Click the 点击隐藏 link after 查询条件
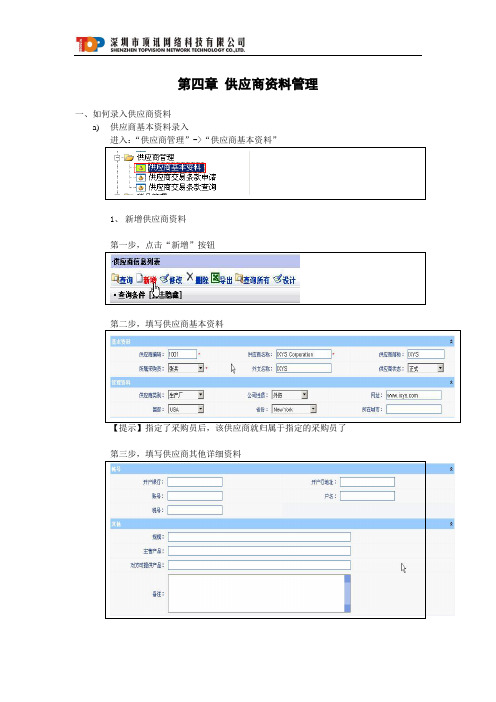 [166, 295]
